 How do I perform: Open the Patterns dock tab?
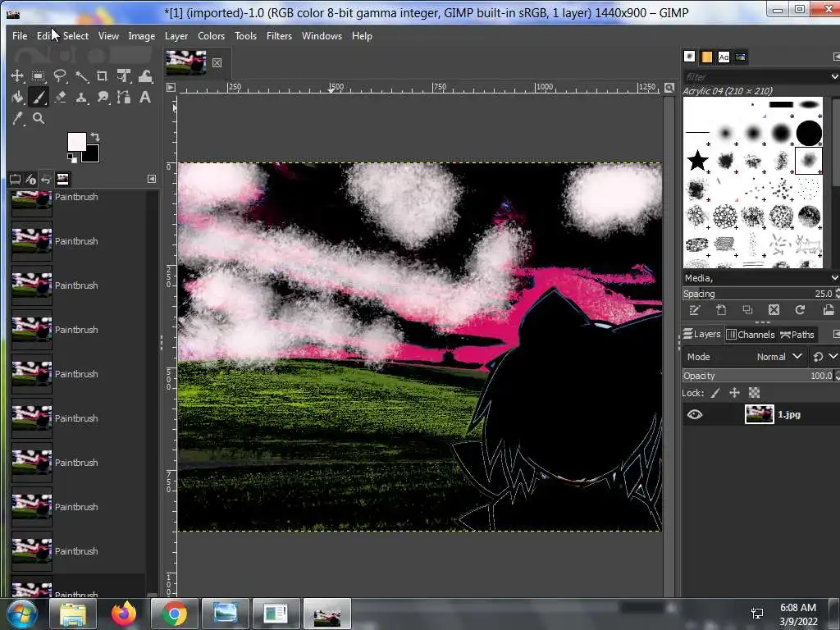(x=706, y=57)
